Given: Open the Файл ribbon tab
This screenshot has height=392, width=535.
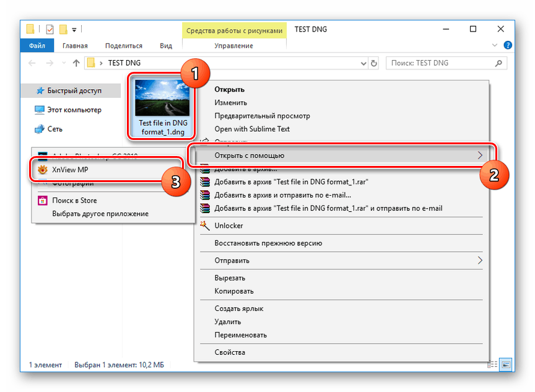Looking at the screenshot, I should tap(37, 46).
